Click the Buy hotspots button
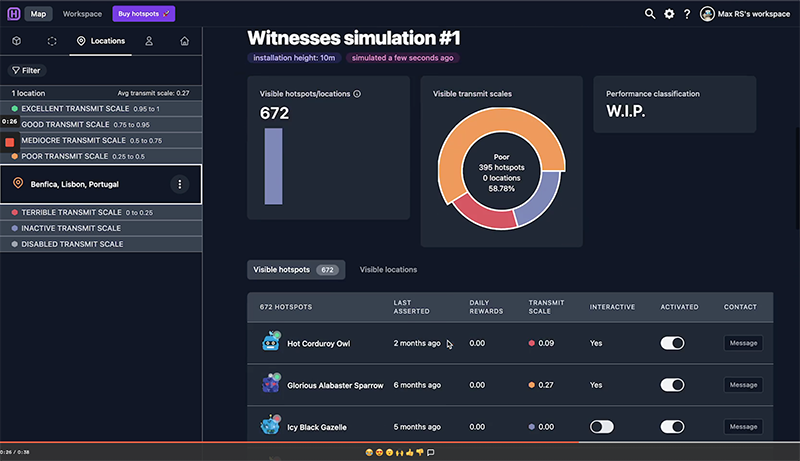This screenshot has width=800, height=461. [x=144, y=14]
